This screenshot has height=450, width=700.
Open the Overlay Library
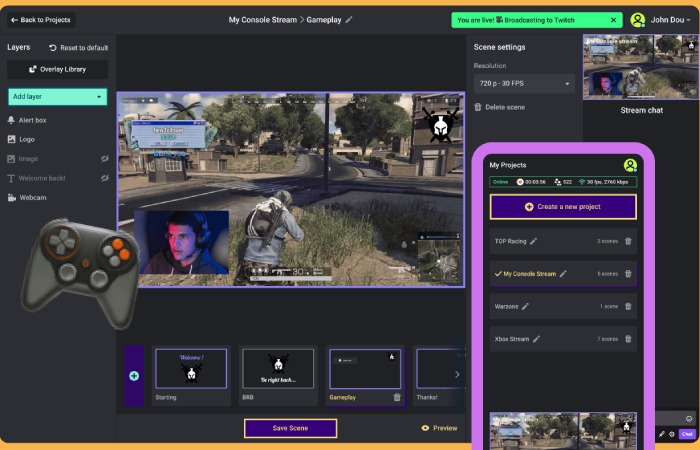click(58, 69)
